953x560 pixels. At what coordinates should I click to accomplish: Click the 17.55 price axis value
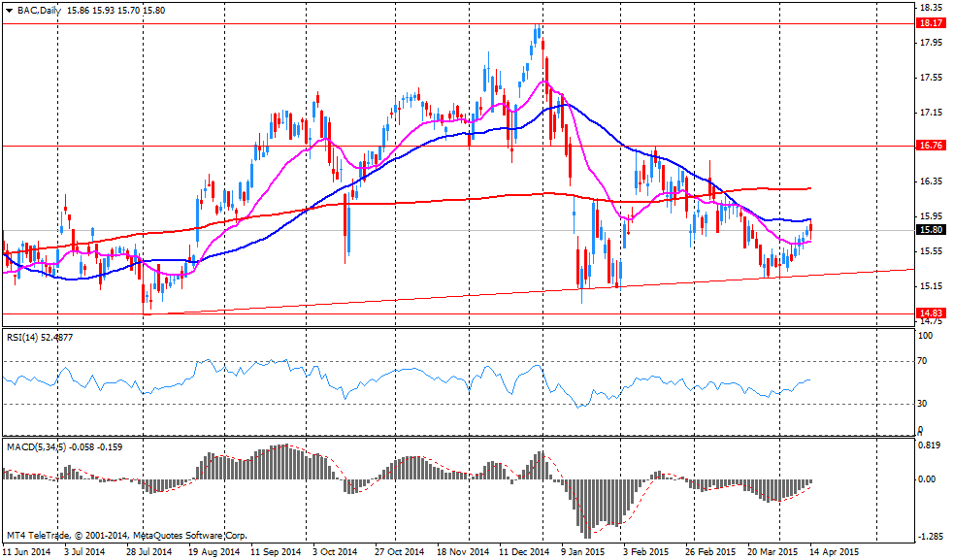[931, 78]
